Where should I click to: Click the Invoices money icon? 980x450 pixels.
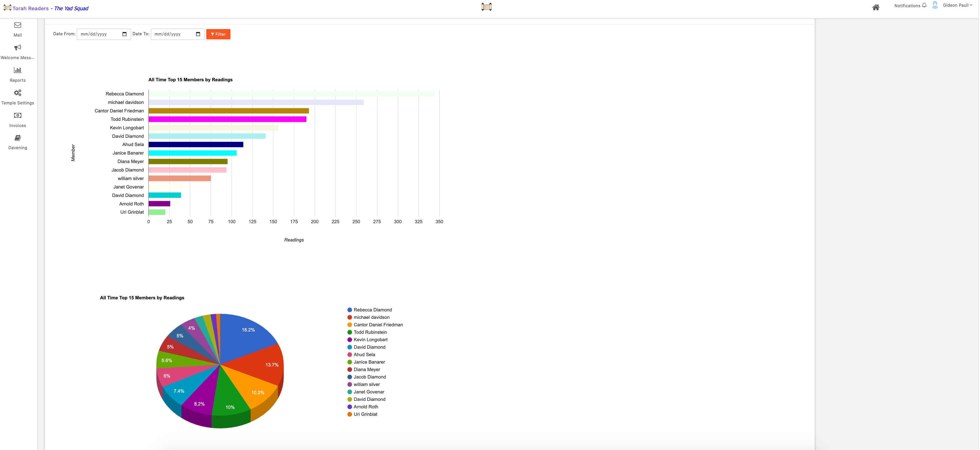(x=17, y=115)
